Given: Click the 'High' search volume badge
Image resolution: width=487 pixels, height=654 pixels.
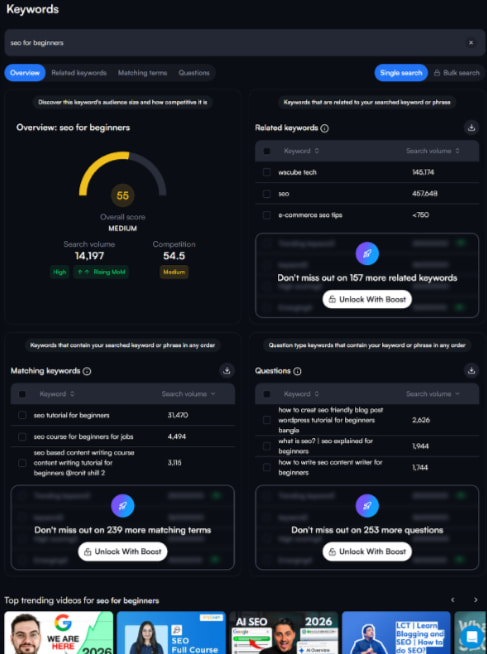Looking at the screenshot, I should pos(60,272).
